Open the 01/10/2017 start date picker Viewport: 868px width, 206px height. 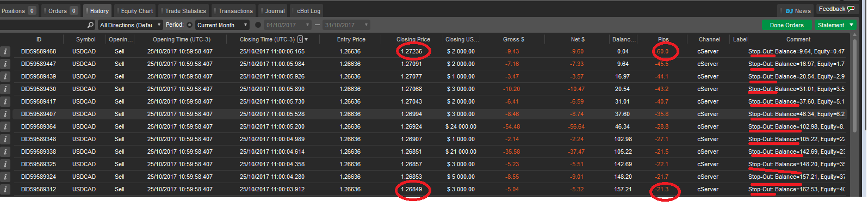point(288,25)
